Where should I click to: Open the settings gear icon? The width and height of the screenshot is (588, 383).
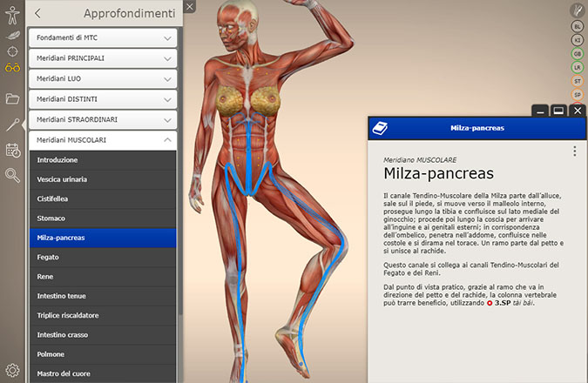(12, 370)
